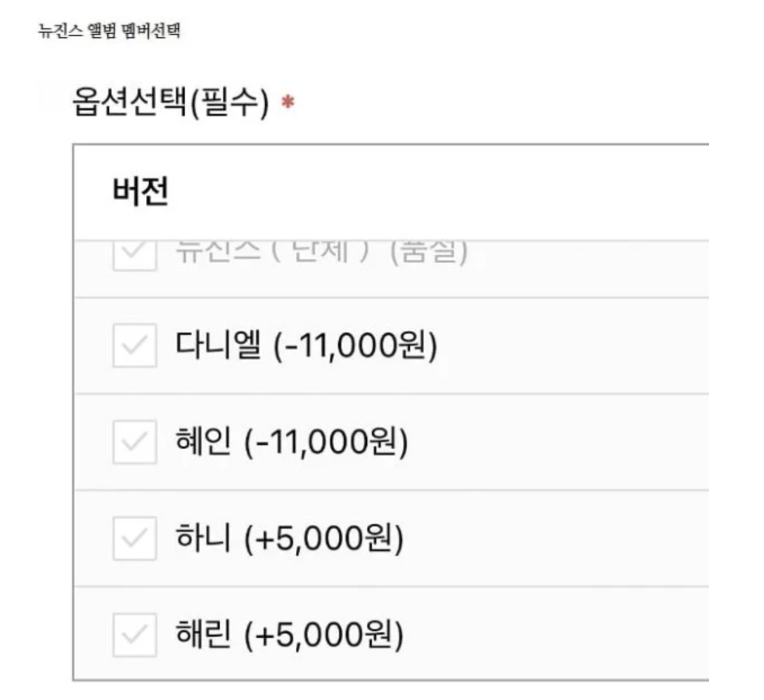Expand the 버전 dropdown header
This screenshot has height=700, width=764.
[141, 191]
